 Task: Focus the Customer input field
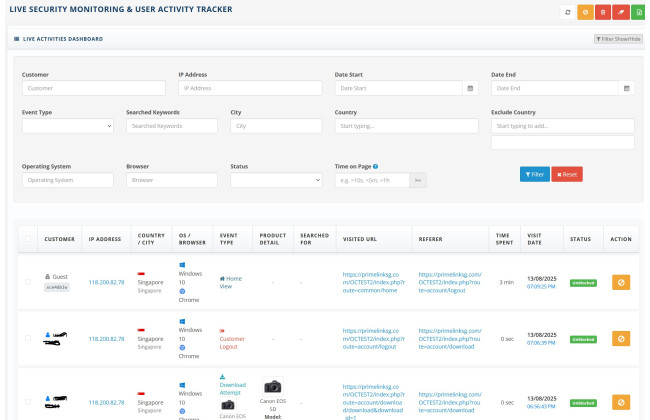pyautogui.click(x=94, y=88)
